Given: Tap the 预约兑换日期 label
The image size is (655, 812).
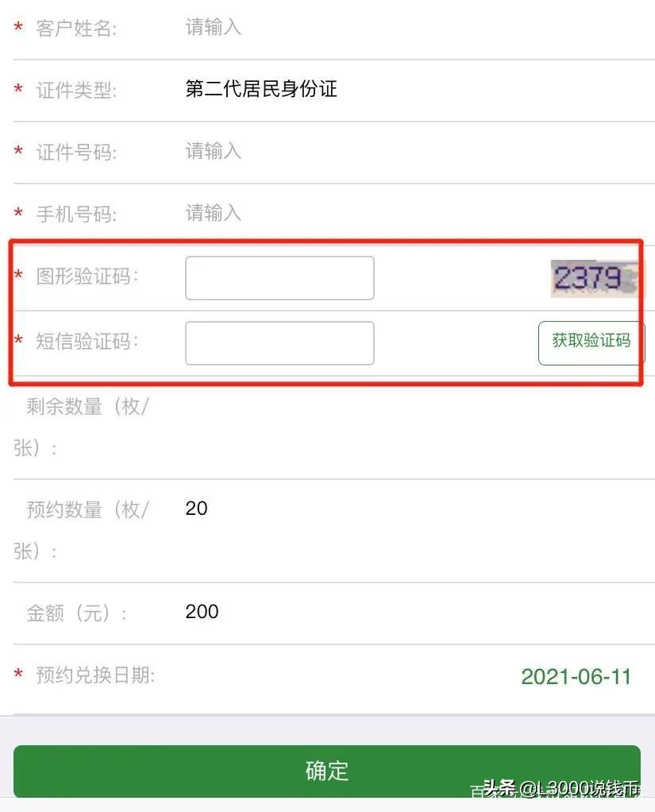Looking at the screenshot, I should pos(95,675).
